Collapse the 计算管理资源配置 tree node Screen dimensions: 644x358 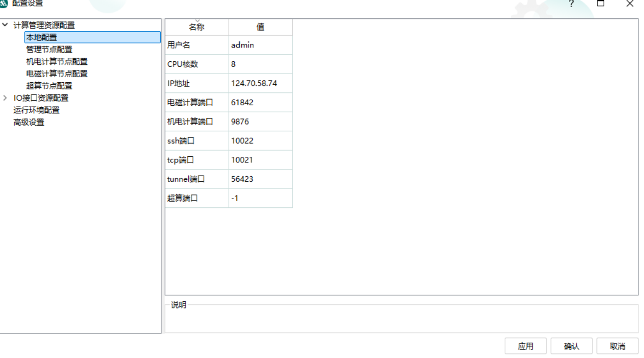tap(5, 25)
